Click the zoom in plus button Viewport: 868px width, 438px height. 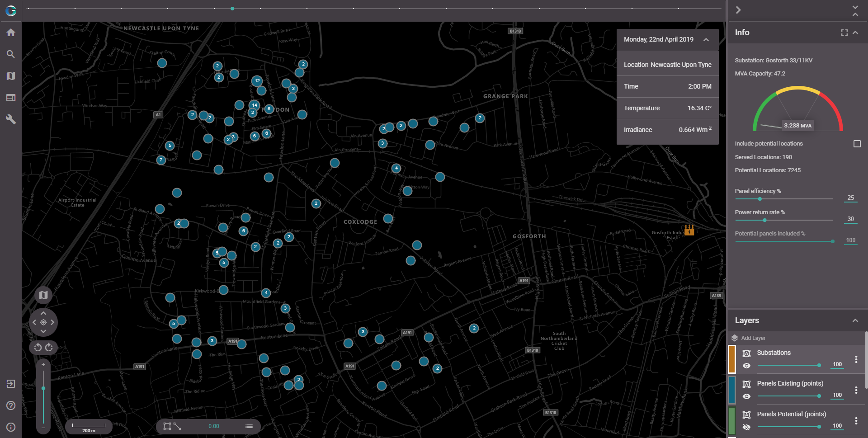coord(43,365)
